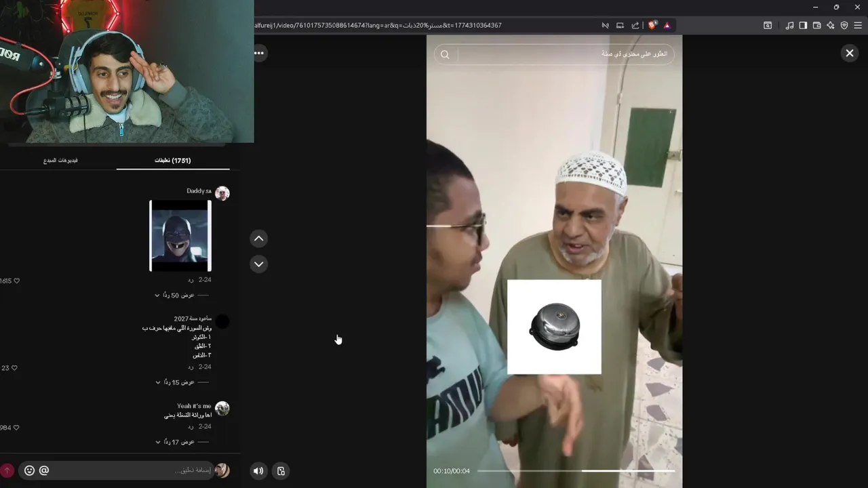Screen dimensions: 868x488
Task: Switch to the تعليقات (1751) tab
Action: (x=173, y=161)
